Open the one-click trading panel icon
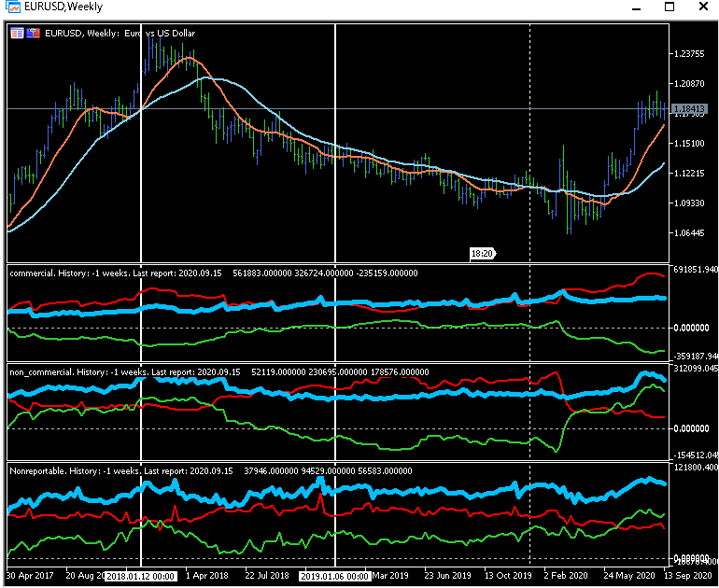Viewport: 719px width, 588px height. [x=17, y=33]
